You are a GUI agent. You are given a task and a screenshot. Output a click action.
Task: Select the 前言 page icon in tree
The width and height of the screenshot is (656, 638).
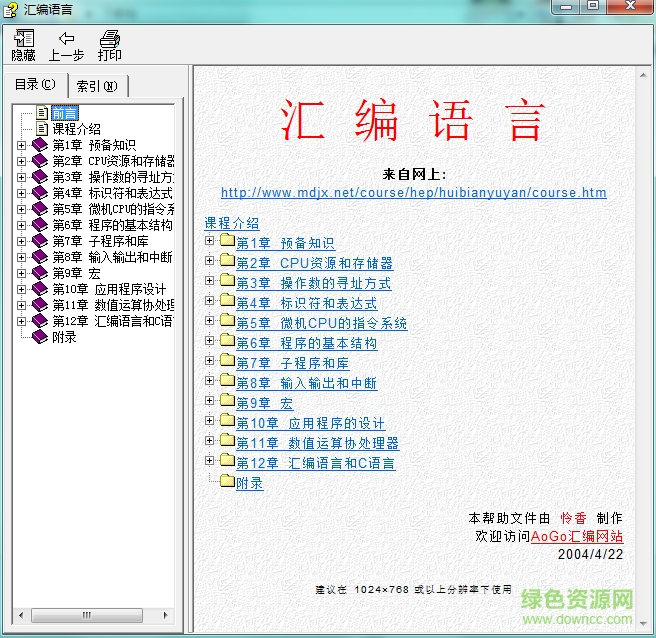pyautogui.click(x=41, y=113)
